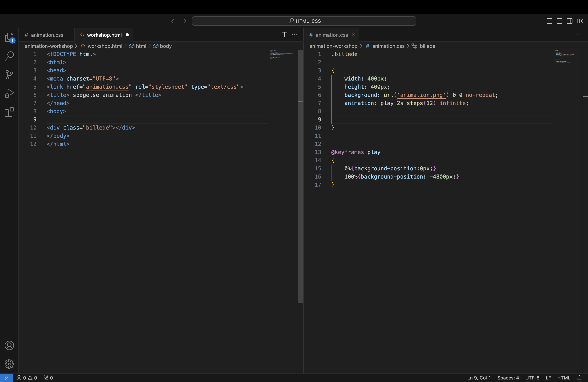Click the left editor vertical scrollbar
The image size is (588, 382).
(300, 176)
